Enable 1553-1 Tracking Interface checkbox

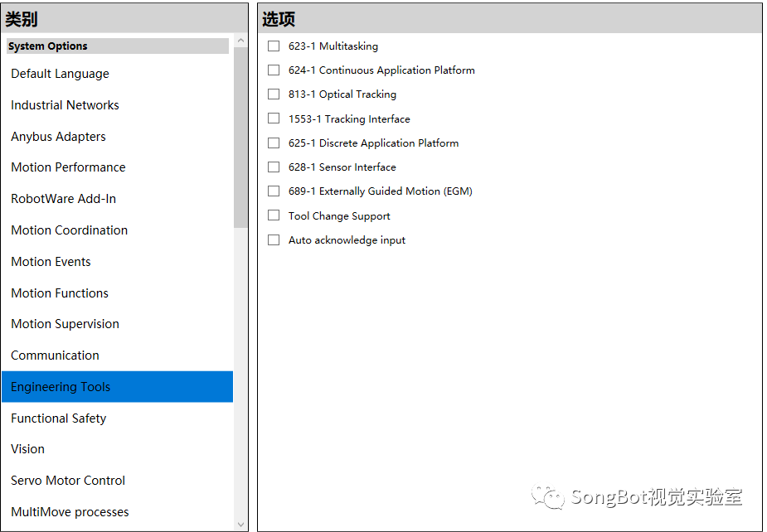[x=274, y=118]
